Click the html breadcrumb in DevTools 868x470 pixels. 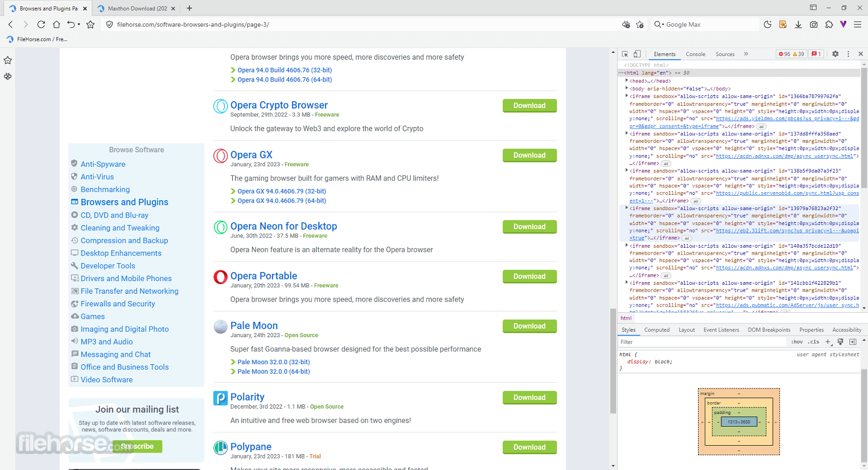coord(626,318)
